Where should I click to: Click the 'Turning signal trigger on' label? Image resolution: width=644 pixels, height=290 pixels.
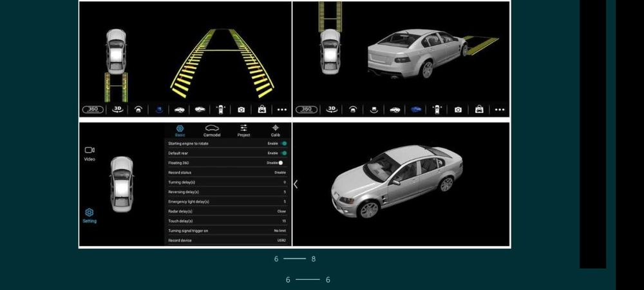coord(188,231)
